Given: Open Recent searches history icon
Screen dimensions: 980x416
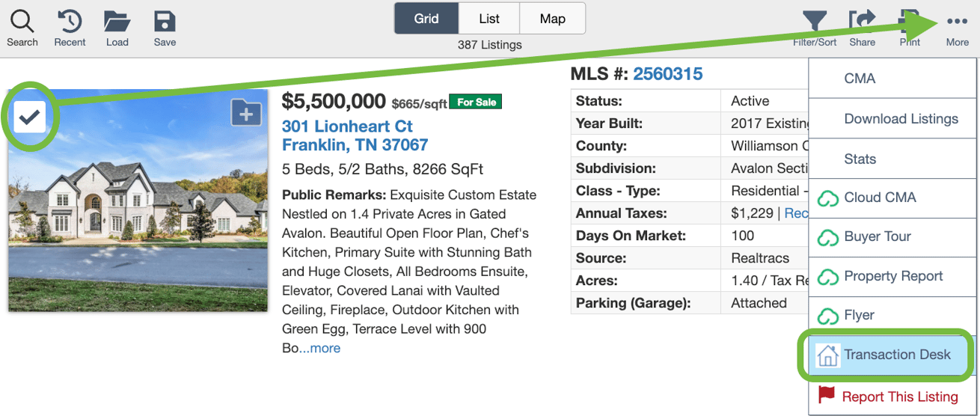Looking at the screenshot, I should pyautogui.click(x=70, y=22).
